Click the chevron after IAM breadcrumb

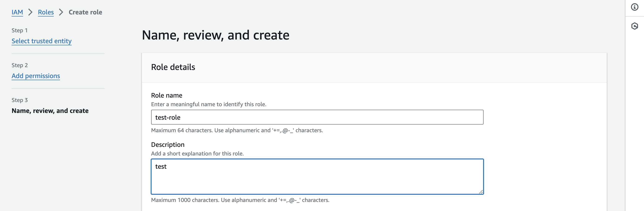(x=30, y=12)
